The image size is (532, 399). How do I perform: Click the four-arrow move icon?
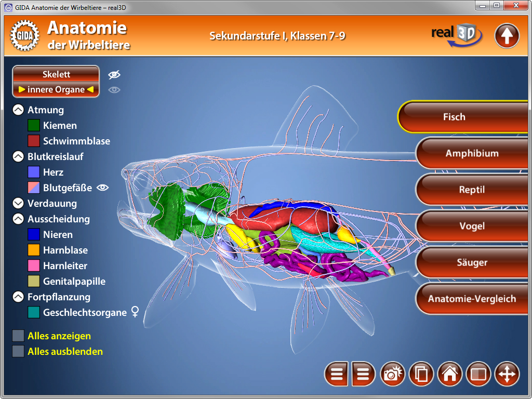coord(507,374)
